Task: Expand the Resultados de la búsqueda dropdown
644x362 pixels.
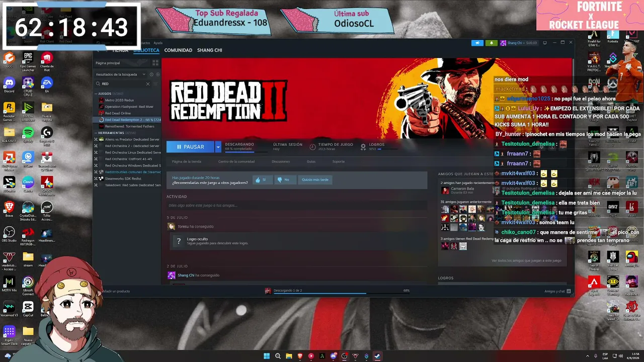Action: 121,74
